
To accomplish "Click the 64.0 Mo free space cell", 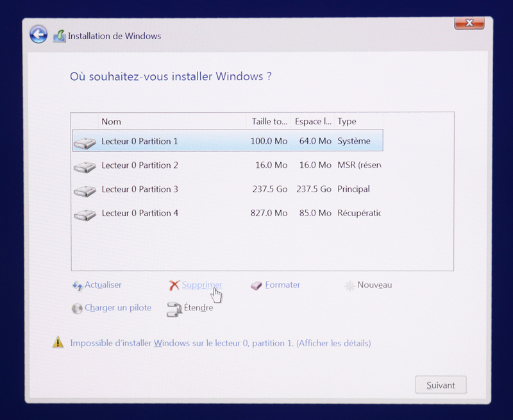I will [x=315, y=141].
